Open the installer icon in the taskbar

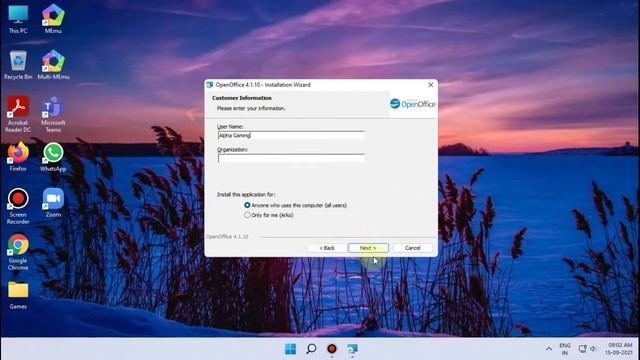click(x=352, y=349)
